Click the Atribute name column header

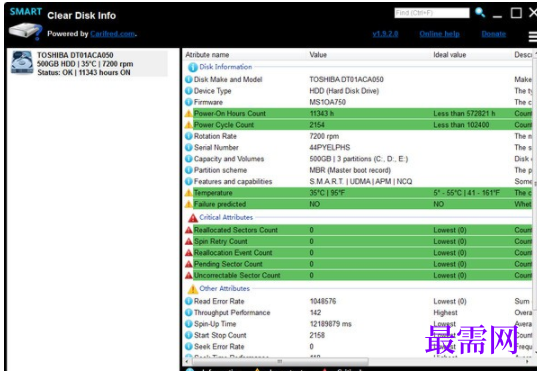[x=207, y=55]
